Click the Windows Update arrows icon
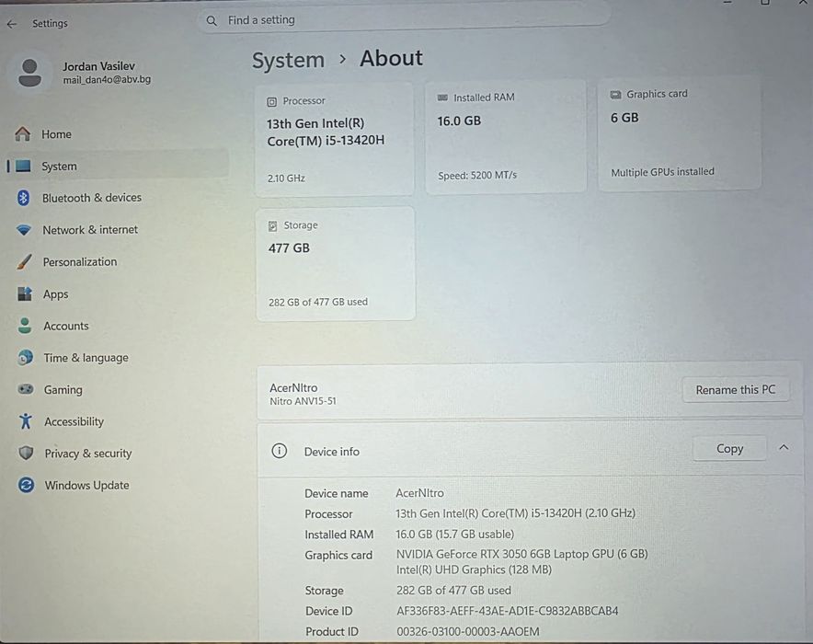Screen dimensions: 813x644 [26, 485]
